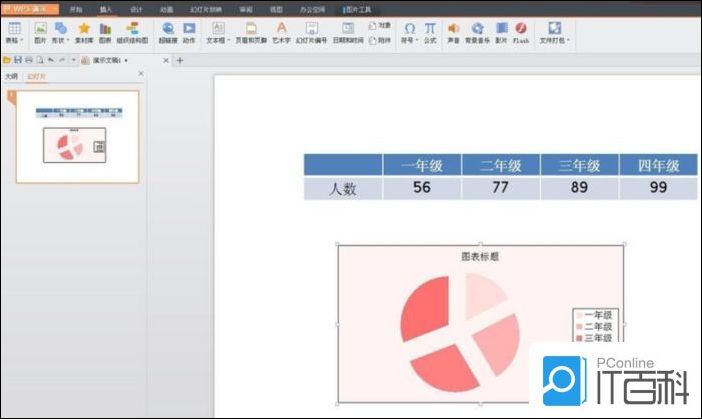Click the save icon in quick toolbar
Viewport: 702px width, 419px height.
coord(18,60)
